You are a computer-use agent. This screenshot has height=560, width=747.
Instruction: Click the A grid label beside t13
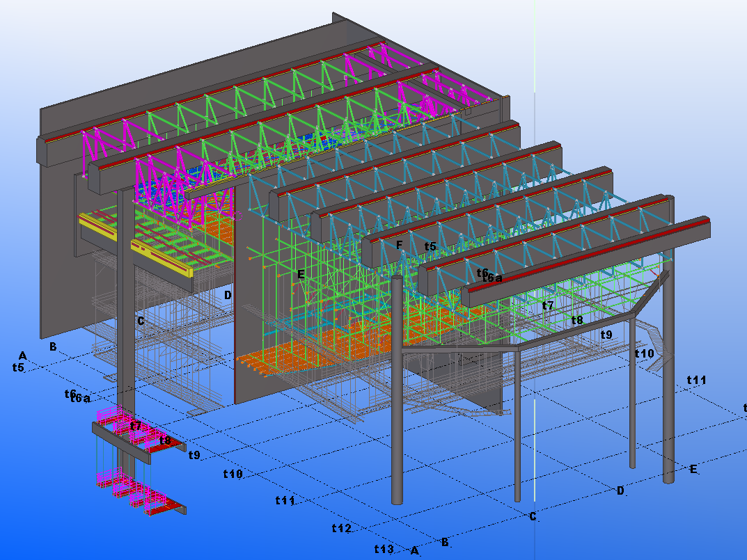[x=415, y=550]
